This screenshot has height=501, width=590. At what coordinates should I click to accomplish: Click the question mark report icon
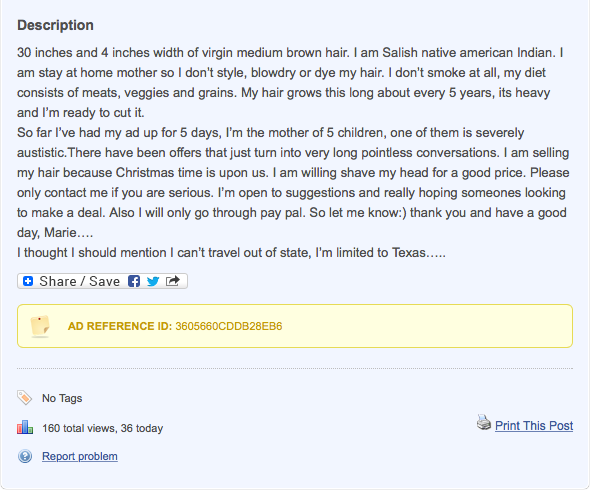pyautogui.click(x=25, y=456)
